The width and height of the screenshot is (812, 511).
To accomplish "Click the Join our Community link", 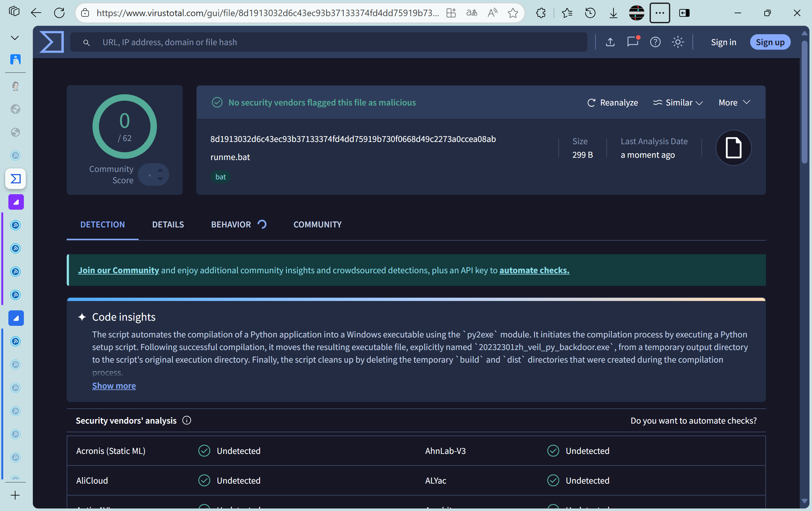I will click(x=118, y=270).
